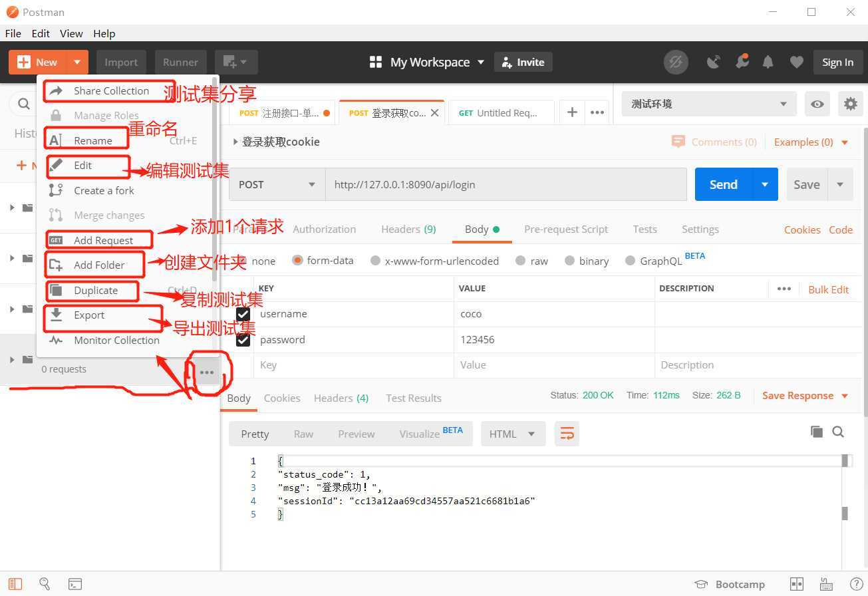Screen dimensions: 868x596
Task: Click the request URL field
Action: (506, 184)
